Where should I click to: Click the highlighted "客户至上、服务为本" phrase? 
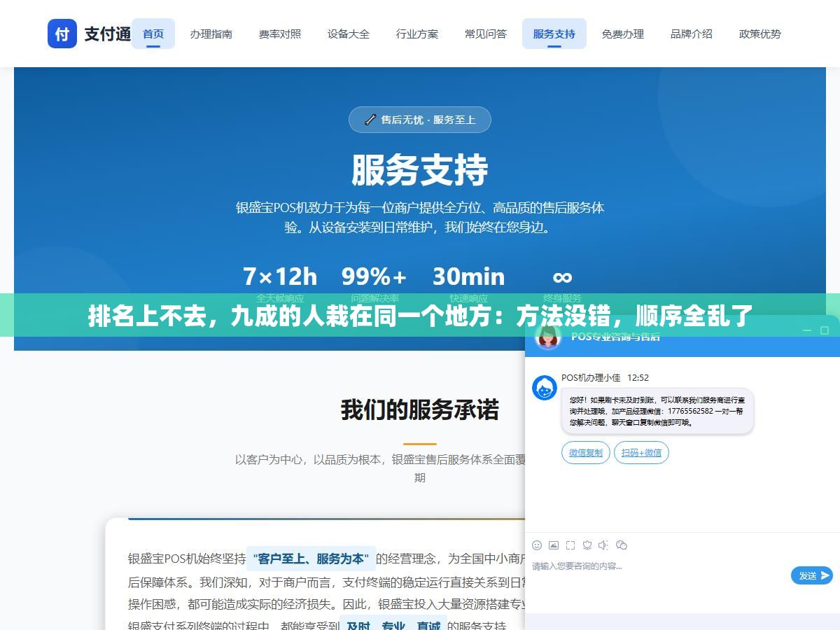point(311,559)
